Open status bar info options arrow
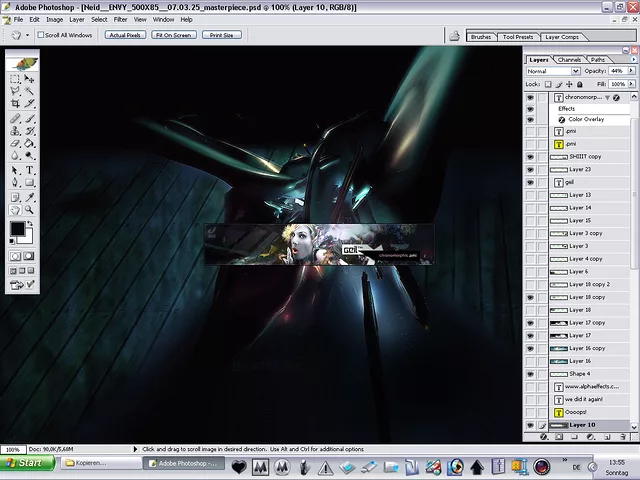This screenshot has height=480, width=640. 135,449
